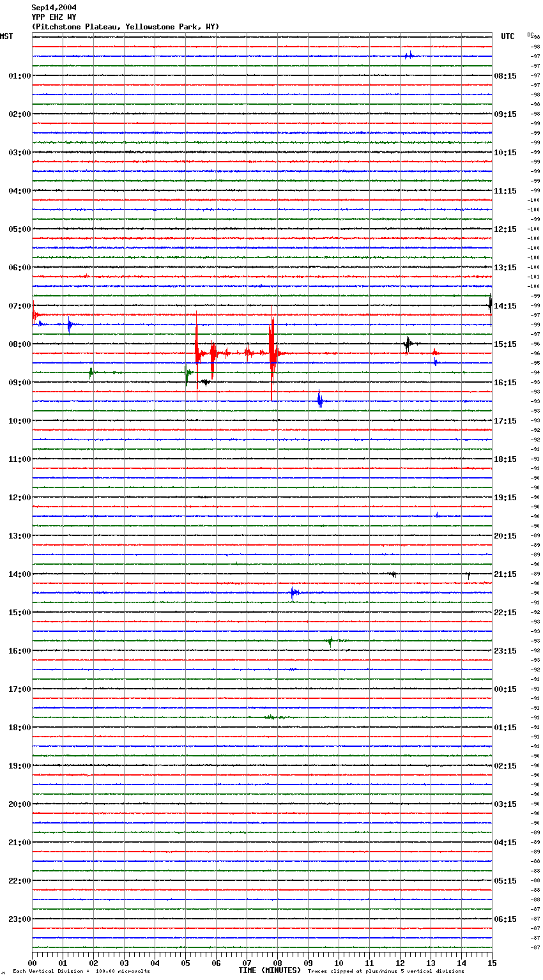The image size is (543, 980).
Task: Click the '10:00' MST time label
Action: tap(19, 421)
